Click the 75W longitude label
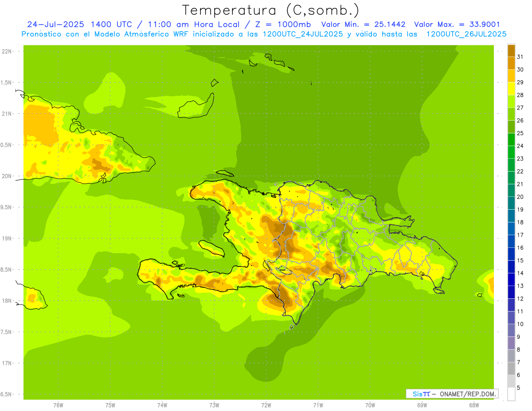Image resolution: width=532 pixels, height=411 pixels. point(110,405)
